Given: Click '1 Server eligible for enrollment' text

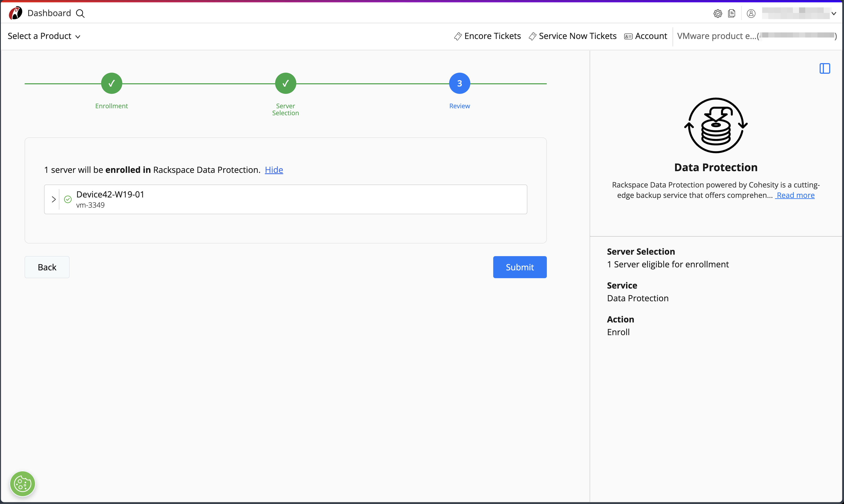Looking at the screenshot, I should 668,264.
